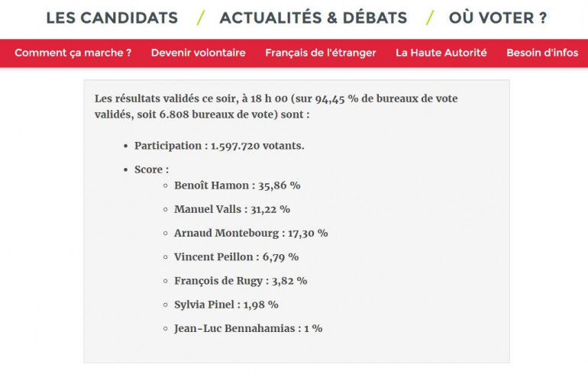This screenshot has width=588, height=374.
Task: Select the Manuel Valls 31,22 % result
Action: click(231, 209)
